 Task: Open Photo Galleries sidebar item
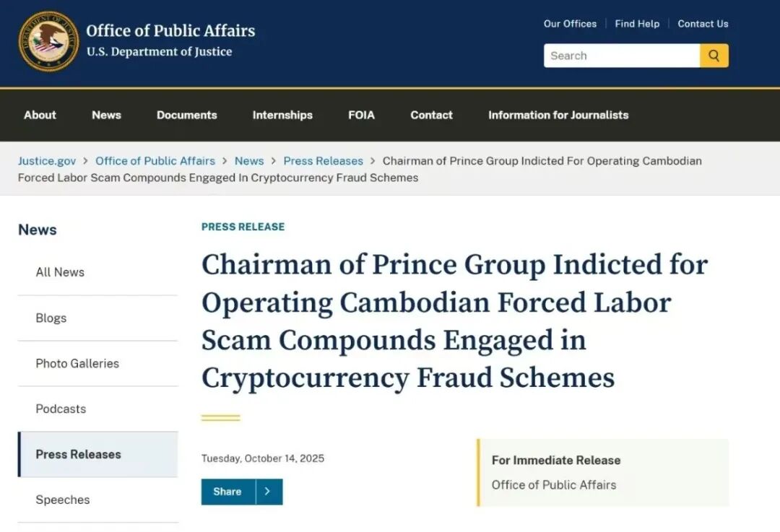click(77, 363)
